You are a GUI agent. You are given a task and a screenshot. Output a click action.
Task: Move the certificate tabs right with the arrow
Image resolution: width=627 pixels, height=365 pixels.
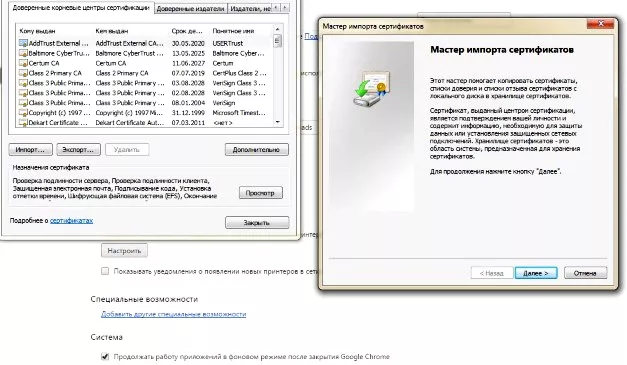click(285, 8)
